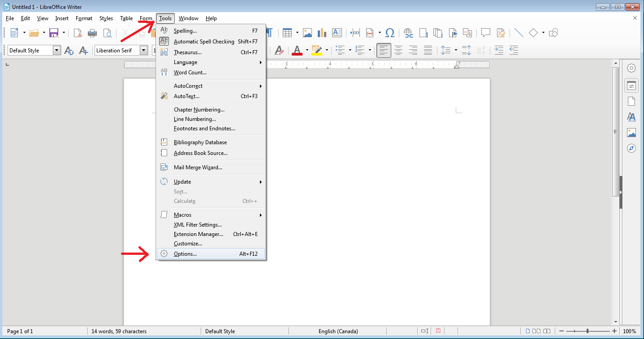Apply red font color swatch
The height and width of the screenshot is (339, 644).
(x=297, y=51)
